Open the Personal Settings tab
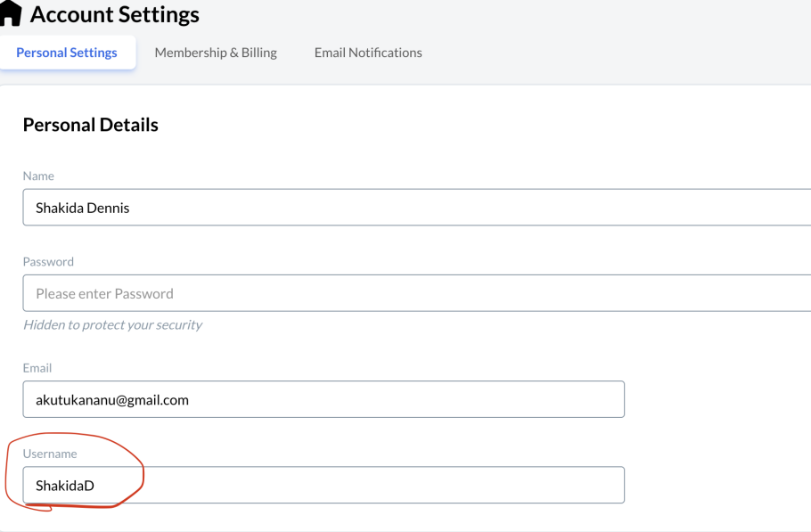The image size is (811, 532). coord(67,53)
